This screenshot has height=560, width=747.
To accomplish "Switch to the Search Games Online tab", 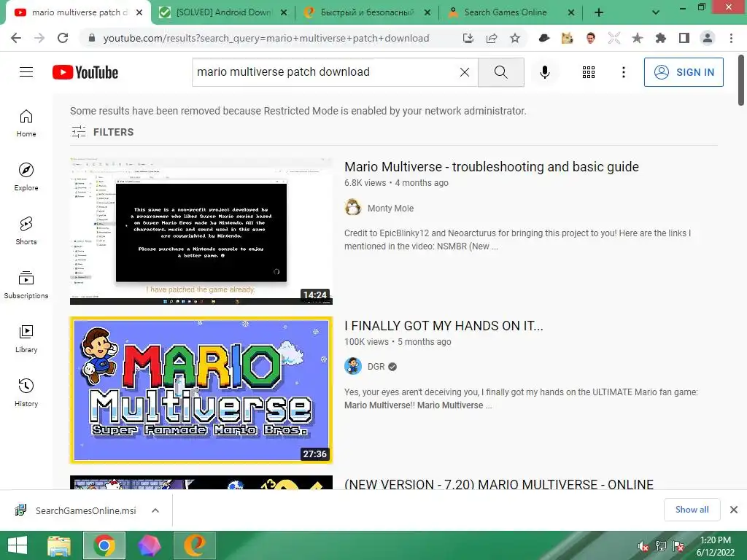I will (x=505, y=12).
